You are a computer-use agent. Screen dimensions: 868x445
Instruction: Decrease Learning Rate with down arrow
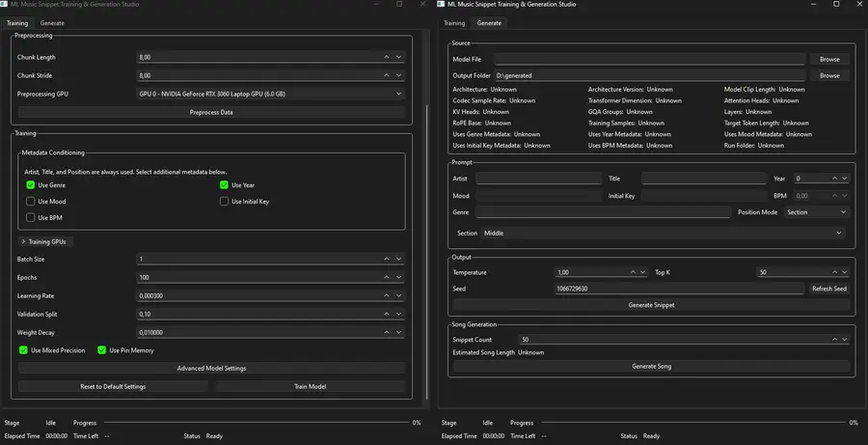point(398,295)
